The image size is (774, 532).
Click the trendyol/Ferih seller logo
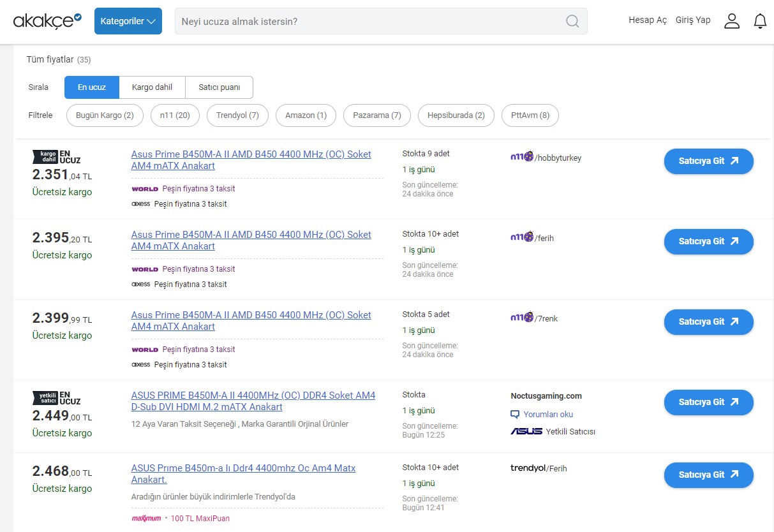pyautogui.click(x=528, y=468)
